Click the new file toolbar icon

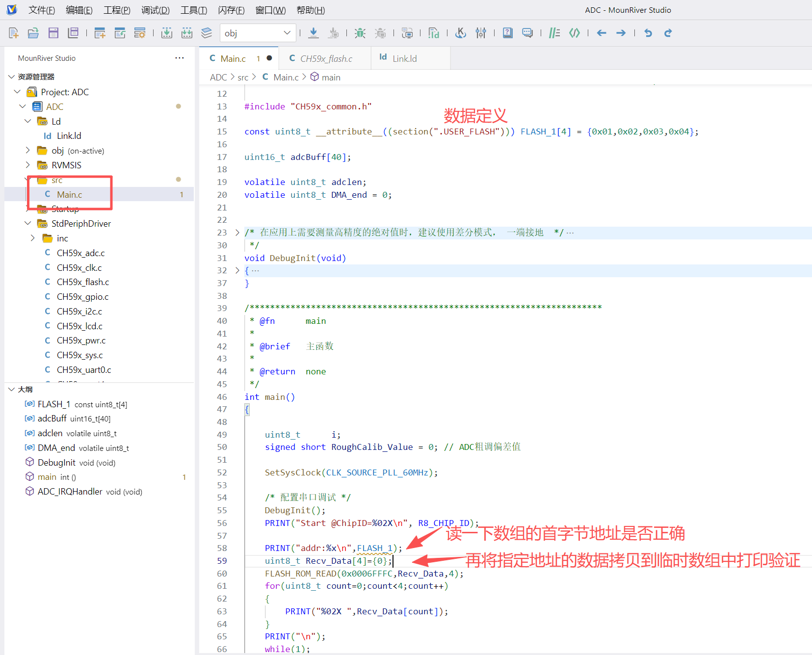point(14,33)
